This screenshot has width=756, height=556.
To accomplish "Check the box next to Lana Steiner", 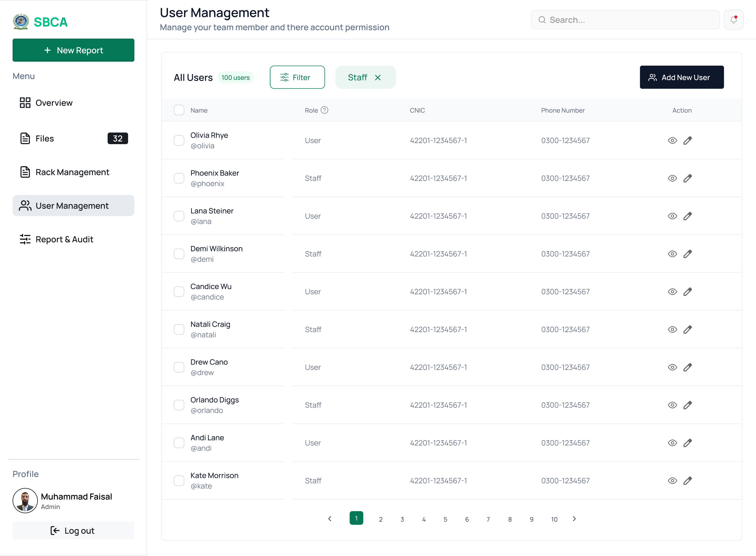I will [x=179, y=216].
